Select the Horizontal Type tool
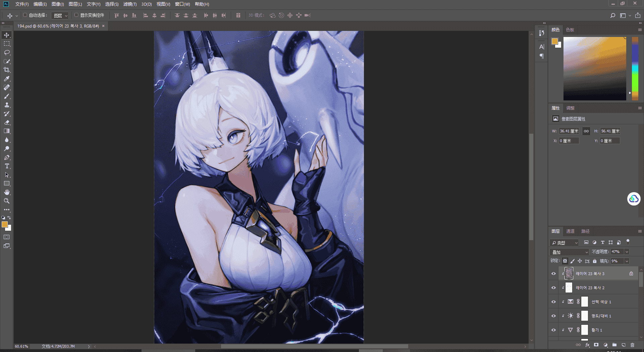644x352 pixels. point(7,166)
